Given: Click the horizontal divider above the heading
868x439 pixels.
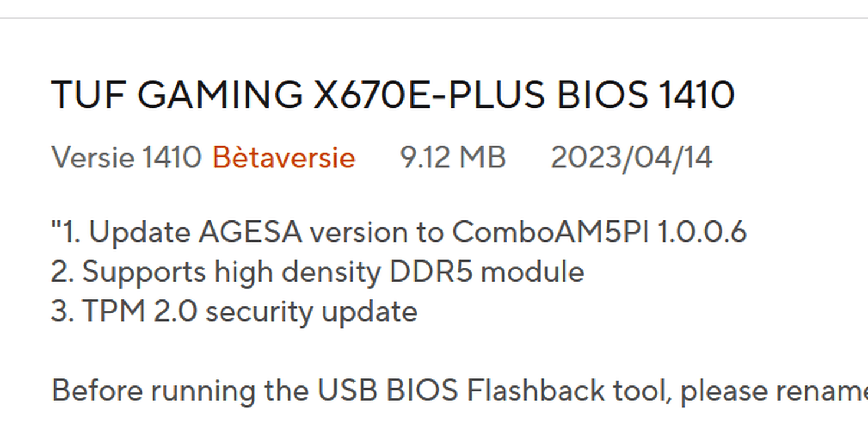Looking at the screenshot, I should (434, 18).
